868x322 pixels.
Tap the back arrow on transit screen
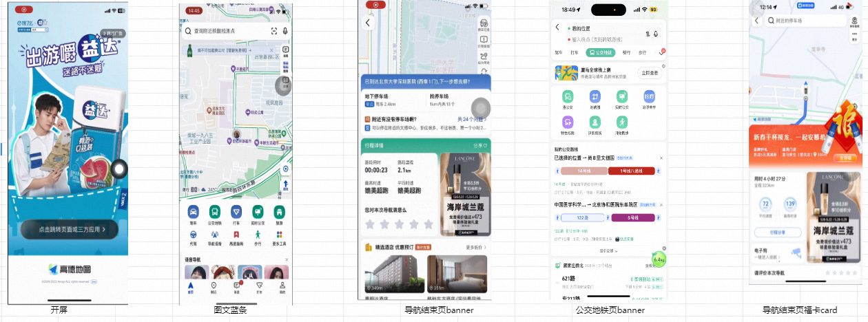[557, 28]
